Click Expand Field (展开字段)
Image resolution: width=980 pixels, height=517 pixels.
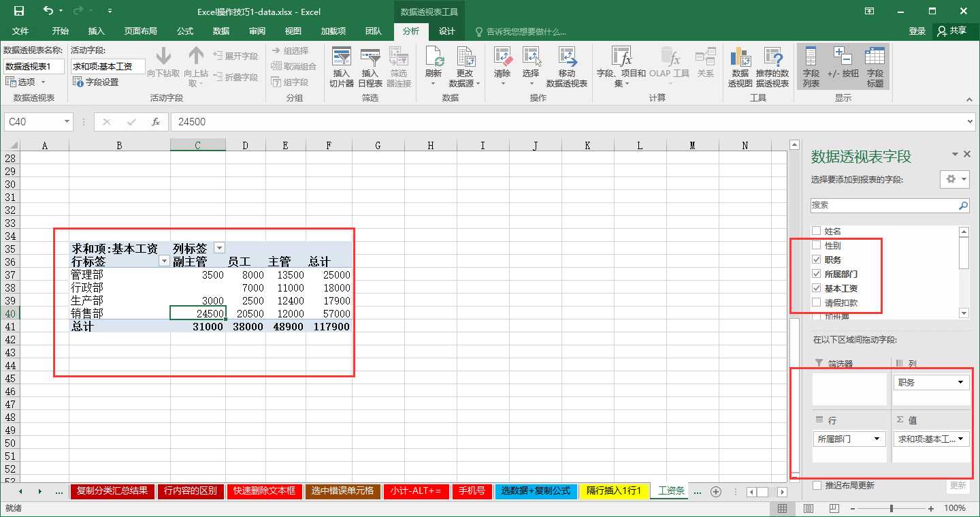click(235, 56)
